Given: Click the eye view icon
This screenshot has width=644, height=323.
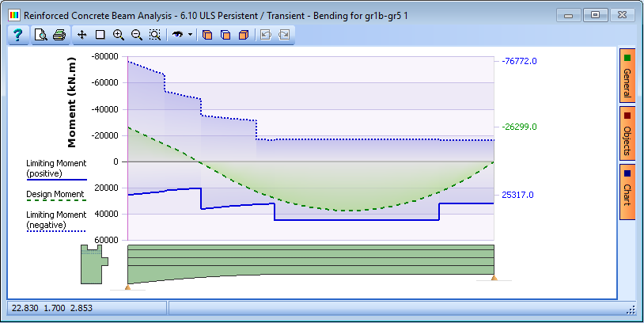Looking at the screenshot, I should [x=177, y=35].
